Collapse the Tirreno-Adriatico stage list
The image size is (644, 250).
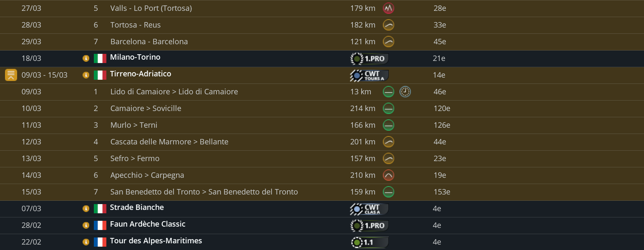point(11,75)
